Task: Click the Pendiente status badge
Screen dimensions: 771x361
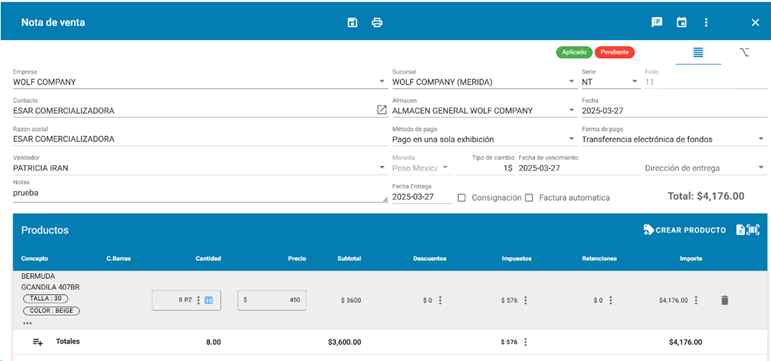Action: click(x=615, y=52)
